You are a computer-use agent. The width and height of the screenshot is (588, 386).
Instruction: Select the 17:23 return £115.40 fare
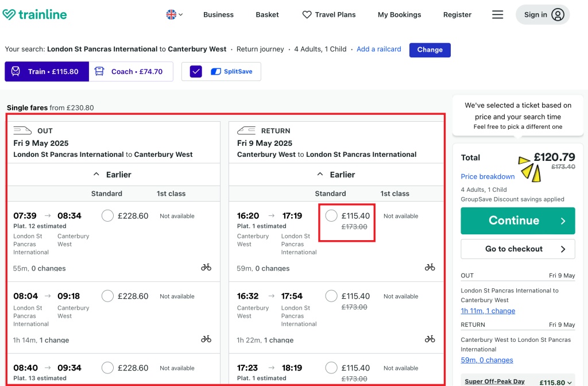coord(331,368)
